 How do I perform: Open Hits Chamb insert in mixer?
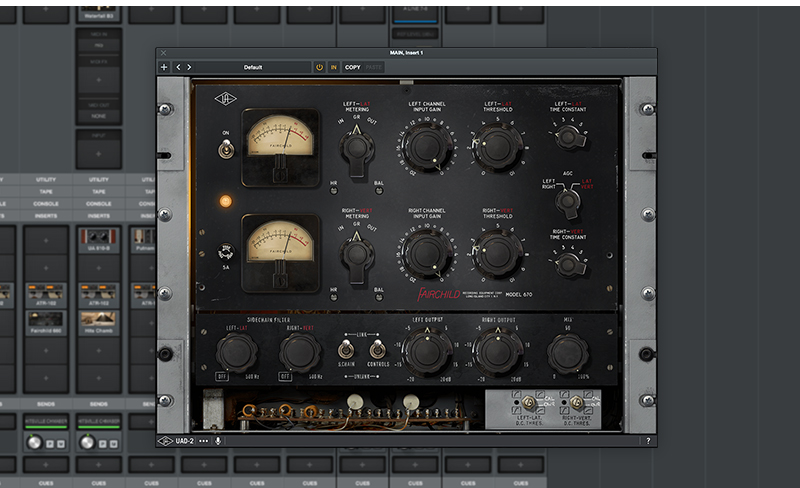tap(98, 323)
